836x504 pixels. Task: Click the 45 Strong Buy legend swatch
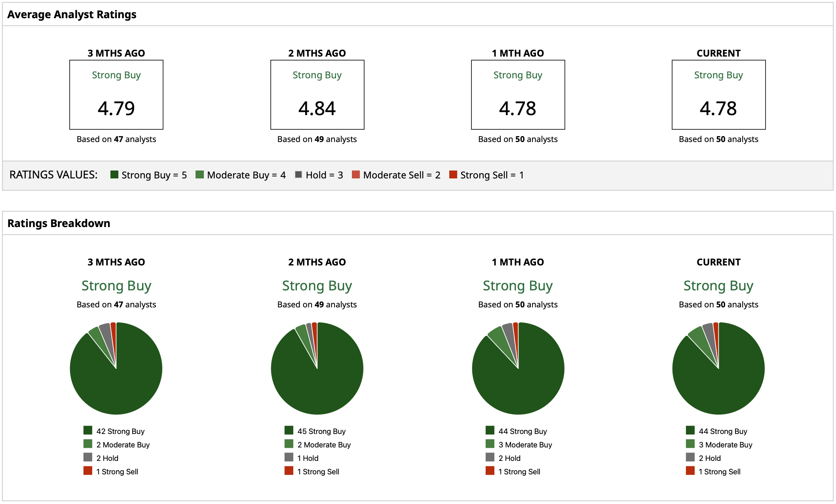click(x=289, y=430)
